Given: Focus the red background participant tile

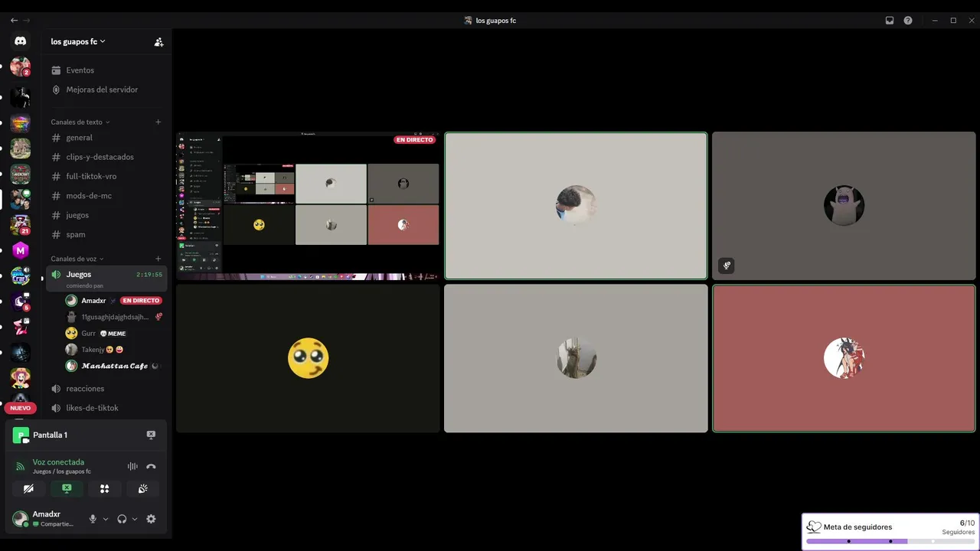Looking at the screenshot, I should pos(844,358).
